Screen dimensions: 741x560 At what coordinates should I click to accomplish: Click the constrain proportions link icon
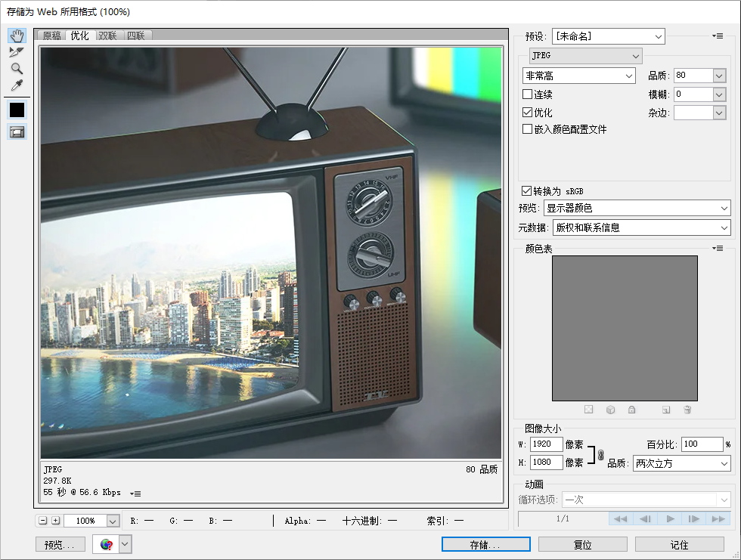[600, 455]
